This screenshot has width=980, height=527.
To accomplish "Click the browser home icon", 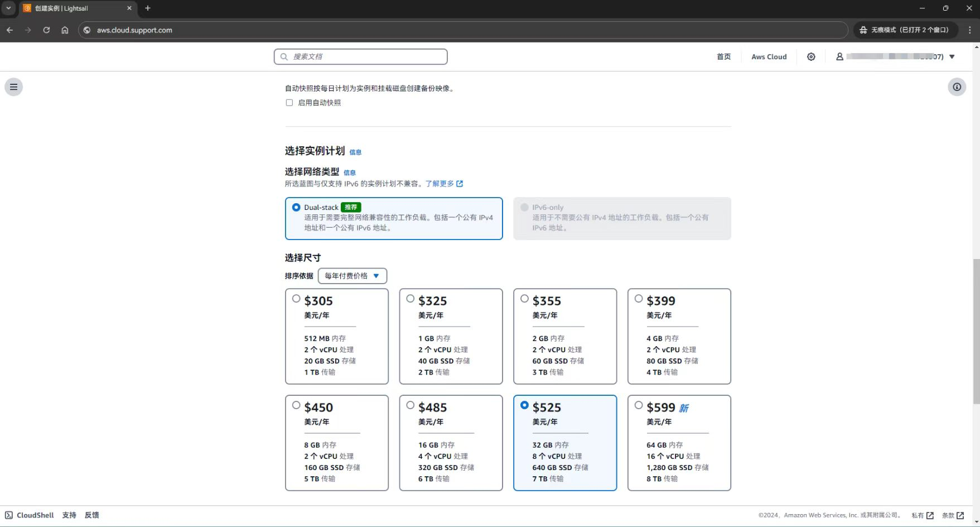I will point(65,30).
